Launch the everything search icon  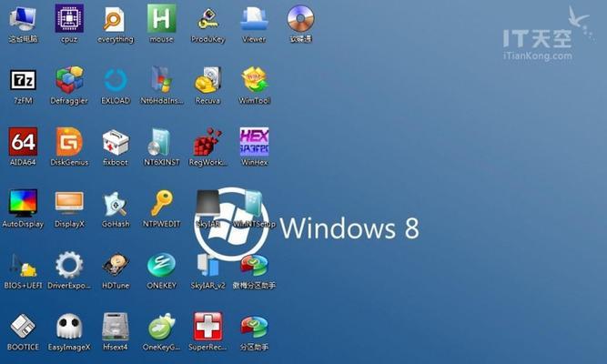(x=115, y=19)
